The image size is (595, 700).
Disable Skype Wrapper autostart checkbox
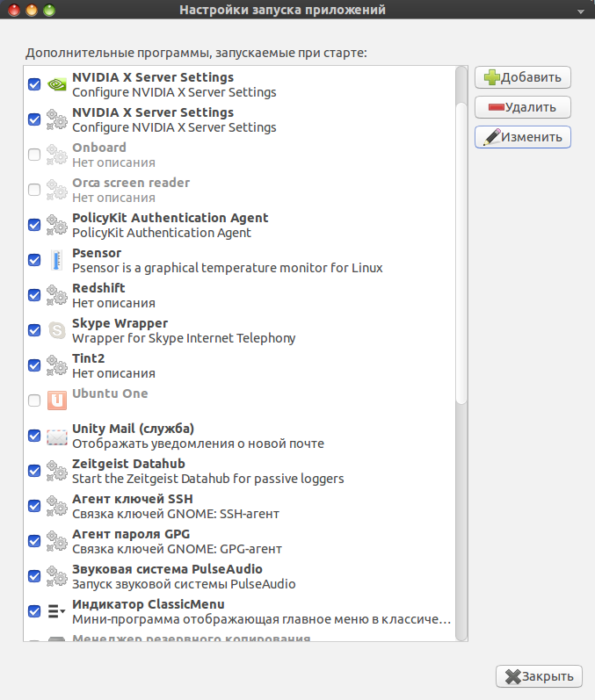point(34,330)
